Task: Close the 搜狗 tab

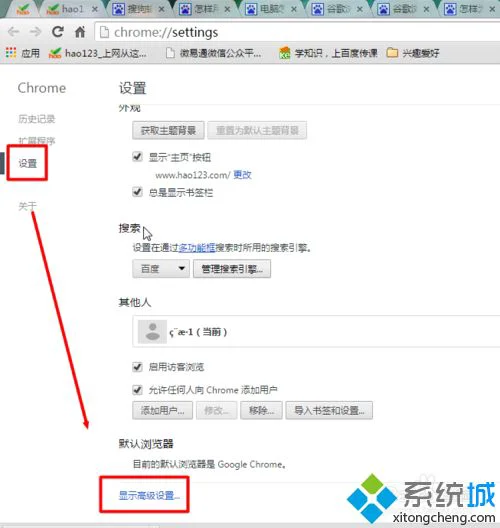Action: (x=162, y=9)
